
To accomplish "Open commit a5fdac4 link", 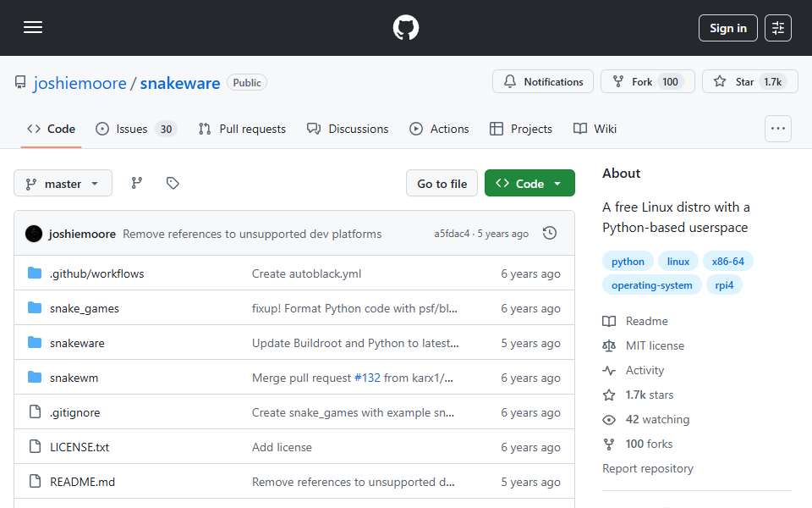I will tap(452, 234).
